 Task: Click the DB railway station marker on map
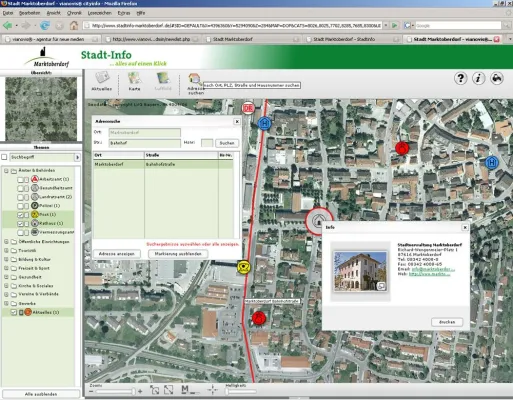248,108
